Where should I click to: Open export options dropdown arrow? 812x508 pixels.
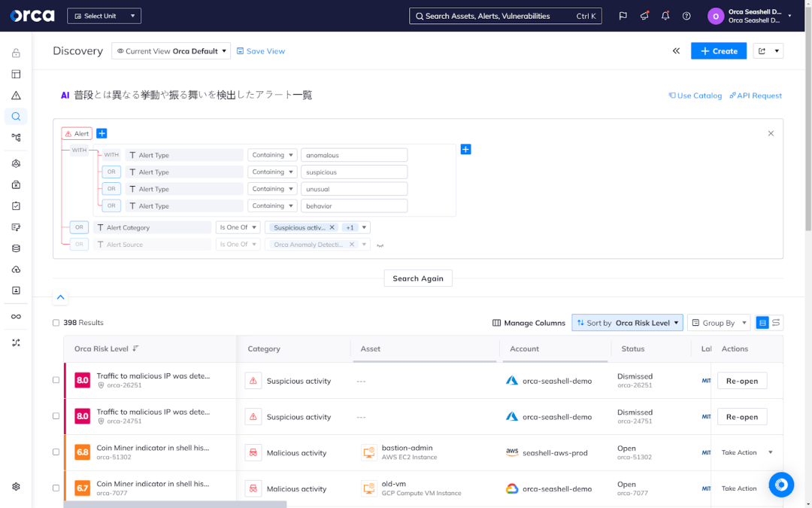coord(777,51)
